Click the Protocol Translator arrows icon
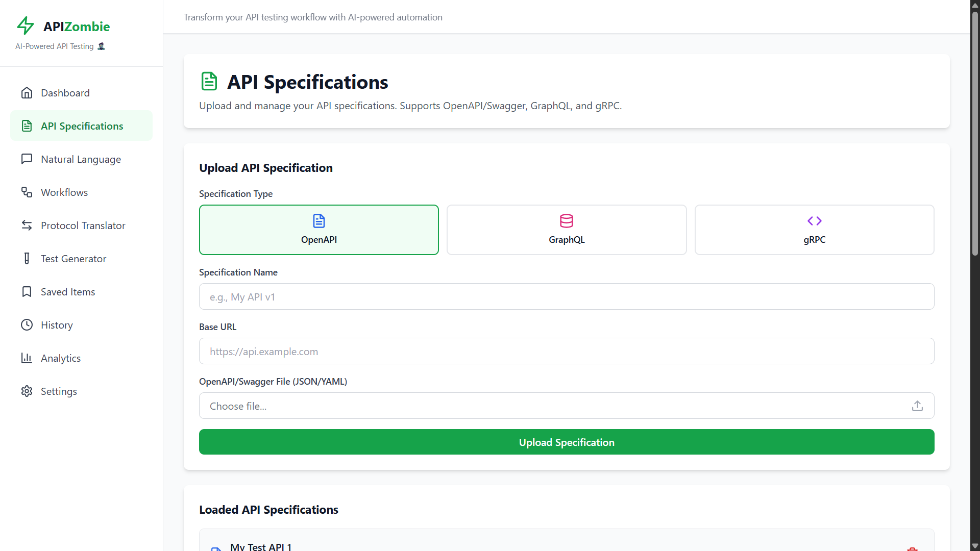Screen dimensions: 980x551 coord(27,226)
